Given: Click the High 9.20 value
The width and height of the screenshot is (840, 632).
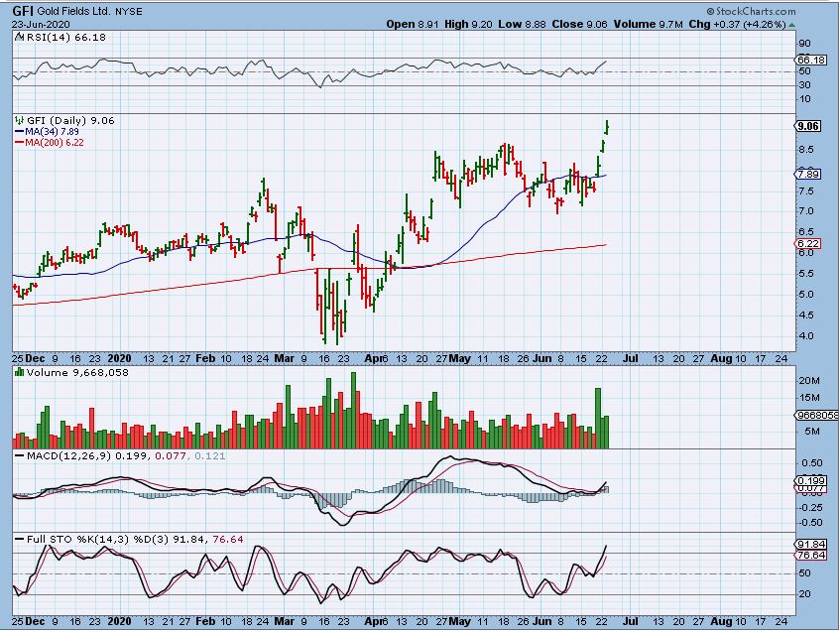Looking at the screenshot, I should pyautogui.click(x=468, y=24).
